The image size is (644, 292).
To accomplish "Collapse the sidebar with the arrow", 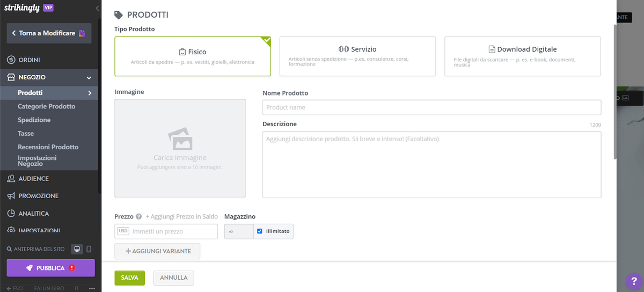I will pyautogui.click(x=97, y=9).
